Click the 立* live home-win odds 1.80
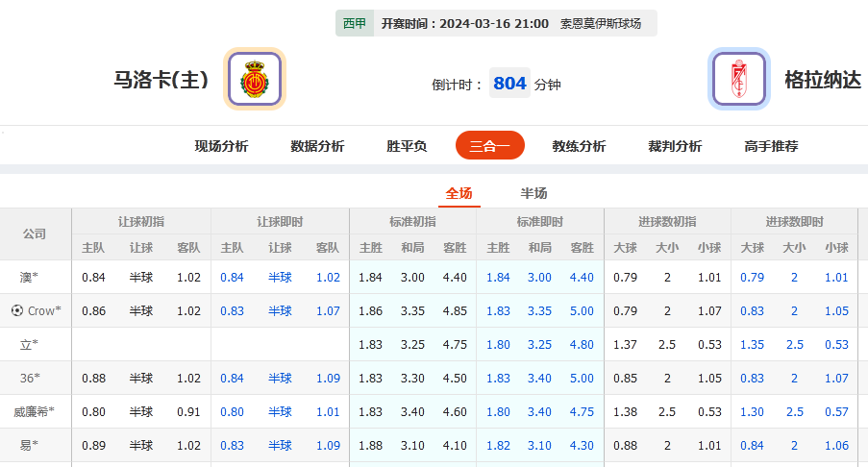The height and width of the screenshot is (467, 868). [498, 344]
